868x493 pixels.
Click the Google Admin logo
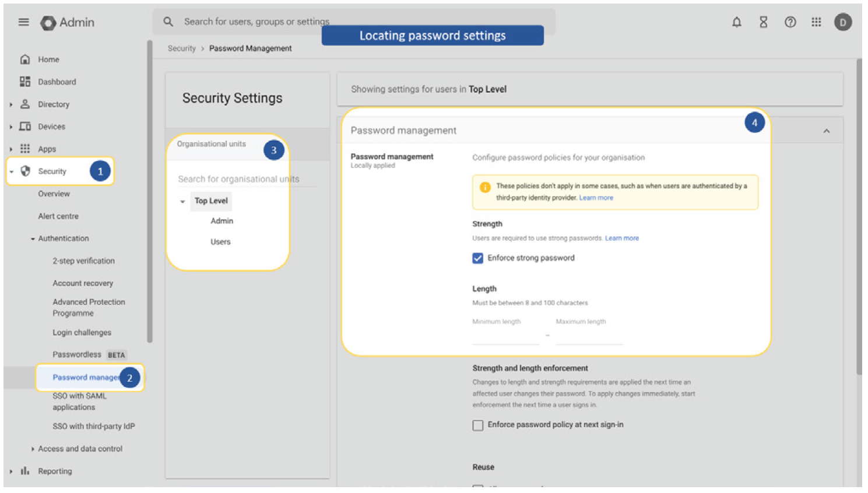(68, 22)
